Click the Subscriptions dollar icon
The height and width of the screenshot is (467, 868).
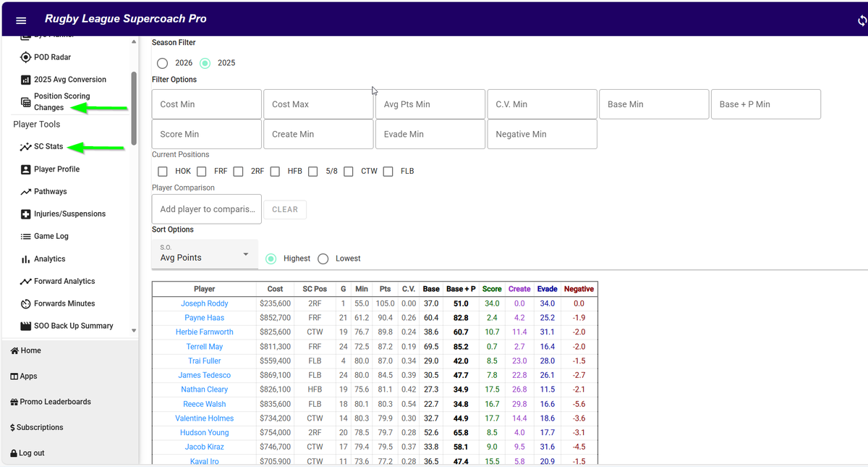click(x=12, y=428)
